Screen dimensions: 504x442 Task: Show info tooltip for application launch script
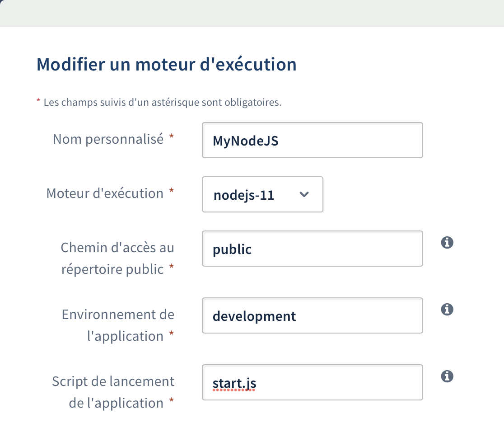[447, 376]
